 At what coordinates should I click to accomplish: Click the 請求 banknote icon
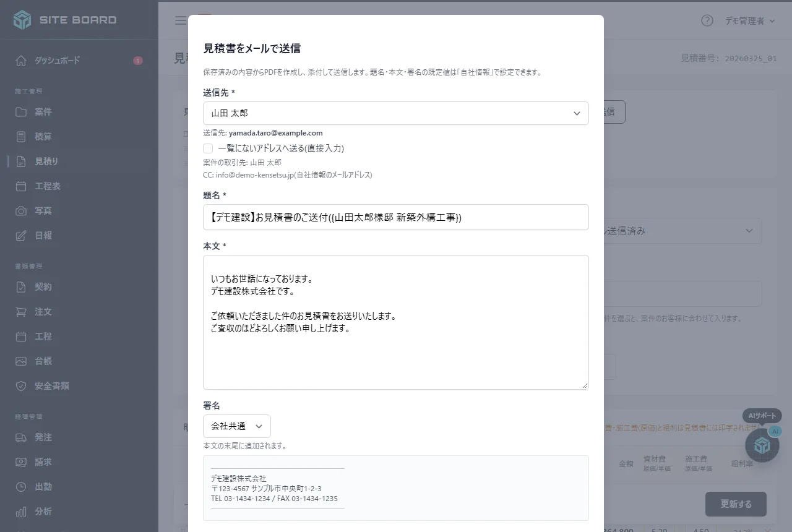(x=21, y=462)
